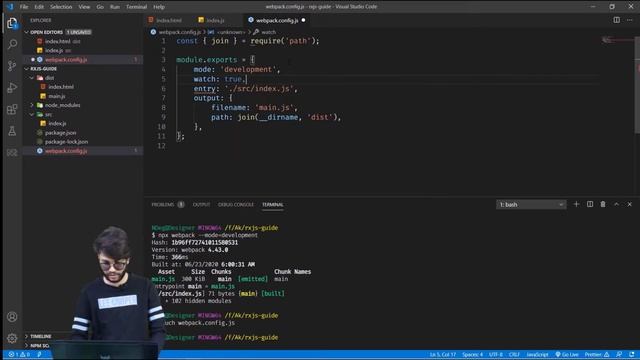Image resolution: width=640 pixels, height=360 pixels.
Task: Change the JavaScript language mode
Action: [x=537, y=354]
